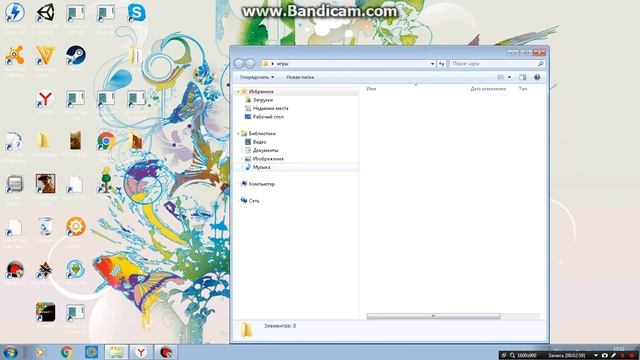Screen dimensions: 640x360
Task: Click the Элементов: 0 status text
Action: [280, 326]
